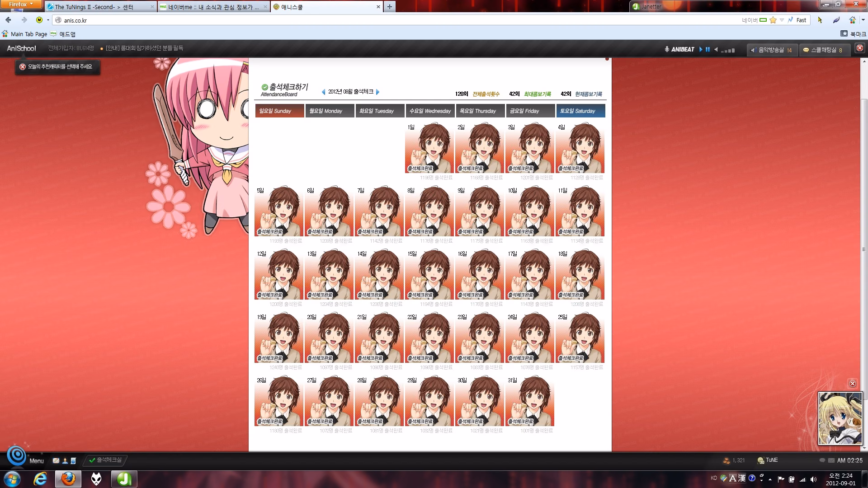
Task: Open the foobar2000 taskbar icon
Action: pos(96,479)
